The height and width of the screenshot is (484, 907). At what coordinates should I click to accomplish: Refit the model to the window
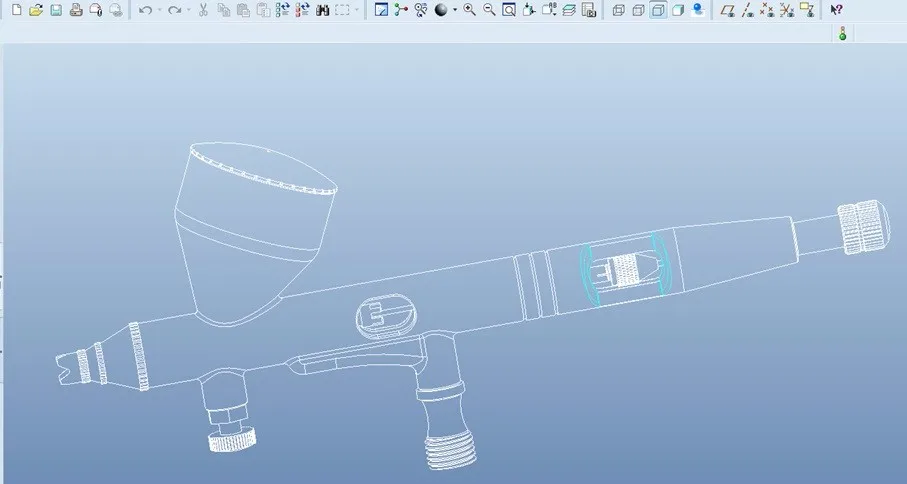tap(509, 9)
